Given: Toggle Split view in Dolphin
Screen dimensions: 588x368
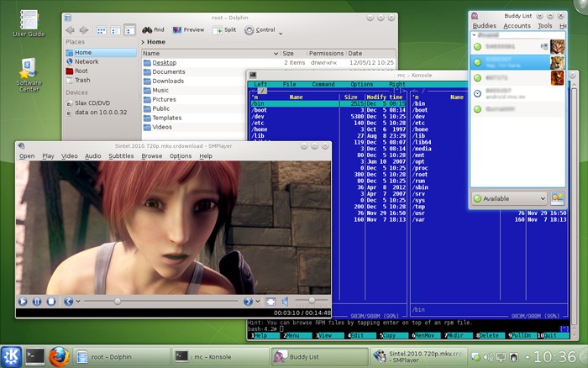Looking at the screenshot, I should click(x=224, y=29).
